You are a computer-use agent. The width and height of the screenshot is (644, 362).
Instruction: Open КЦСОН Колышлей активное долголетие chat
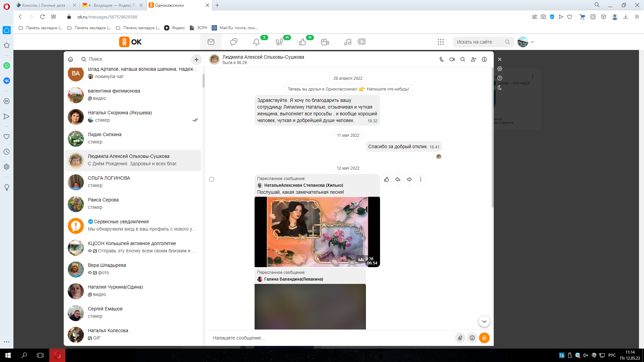pos(133,247)
